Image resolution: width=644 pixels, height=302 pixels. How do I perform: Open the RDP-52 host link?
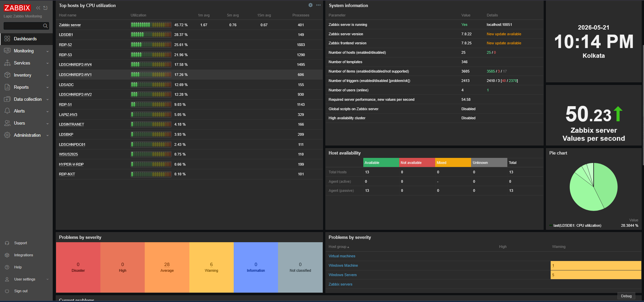click(x=65, y=45)
